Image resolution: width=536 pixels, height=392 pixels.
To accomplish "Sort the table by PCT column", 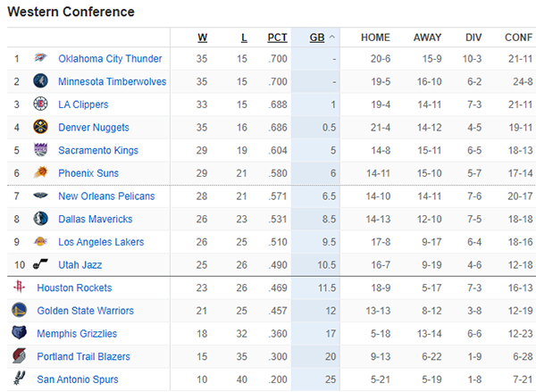I will [x=277, y=38].
